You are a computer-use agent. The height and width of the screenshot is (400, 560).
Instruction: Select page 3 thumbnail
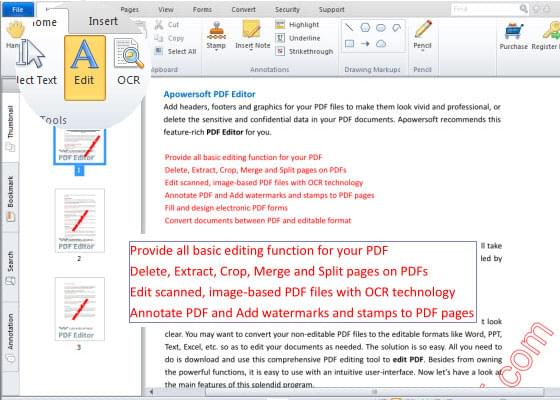pyautogui.click(x=80, y=309)
